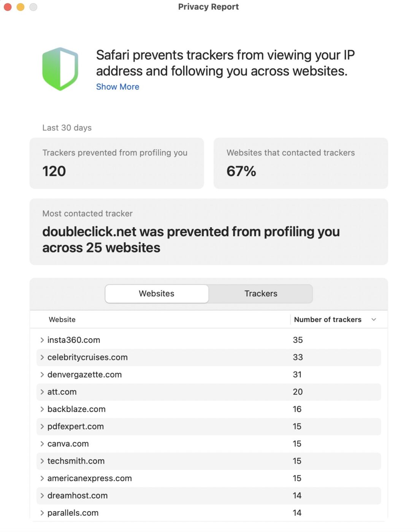This screenshot has width=417, height=532.
Task: Click the yellow minimize window button
Action: click(21, 7)
